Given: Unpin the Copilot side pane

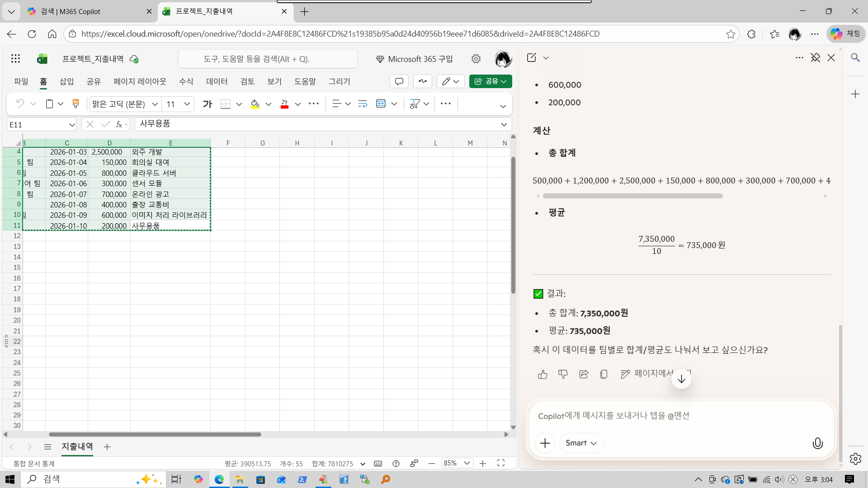Looking at the screenshot, I should 815,57.
